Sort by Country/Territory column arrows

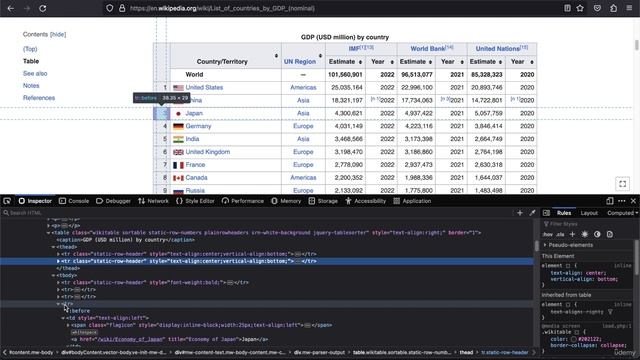click(276, 56)
